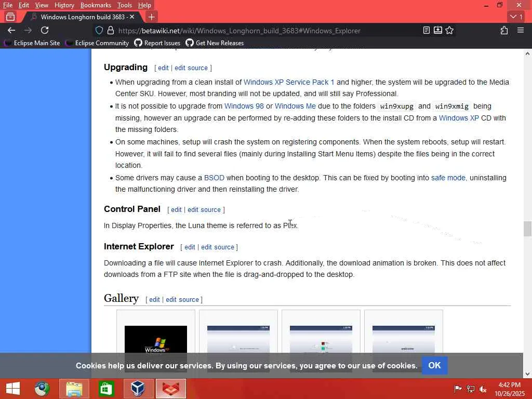This screenshot has width=532, height=399.
Task: Open Windows XP Service Pack 1 link
Action: (x=289, y=82)
